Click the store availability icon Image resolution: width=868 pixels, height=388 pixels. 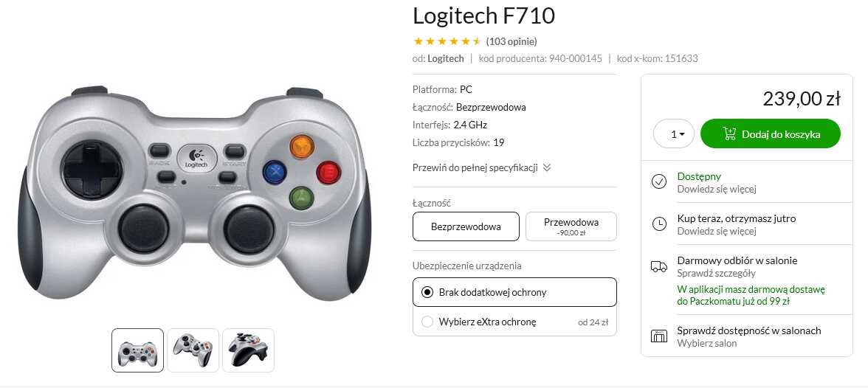pos(658,336)
